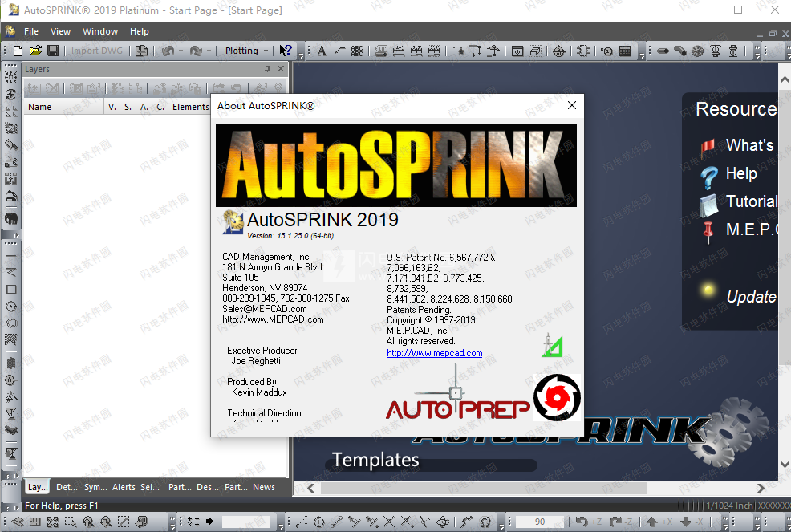791x532 pixels.
Task: Open Help in the Resources panel
Action: [x=741, y=173]
